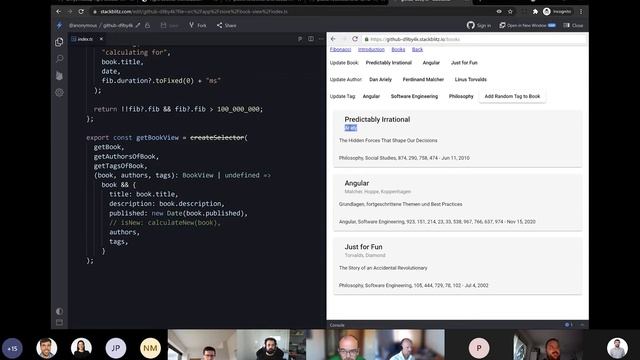Click Update Author Dan Ariely button
Image resolution: width=640 pixels, height=360 pixels.
coord(380,80)
